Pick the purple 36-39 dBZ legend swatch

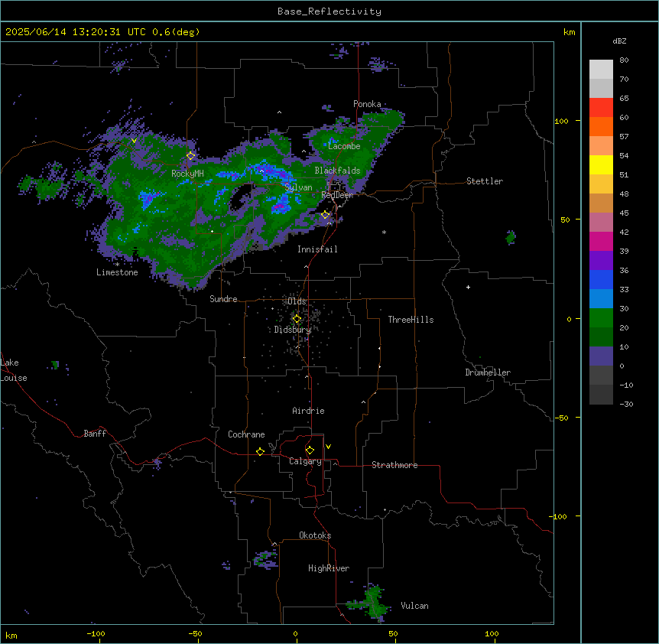(601, 261)
